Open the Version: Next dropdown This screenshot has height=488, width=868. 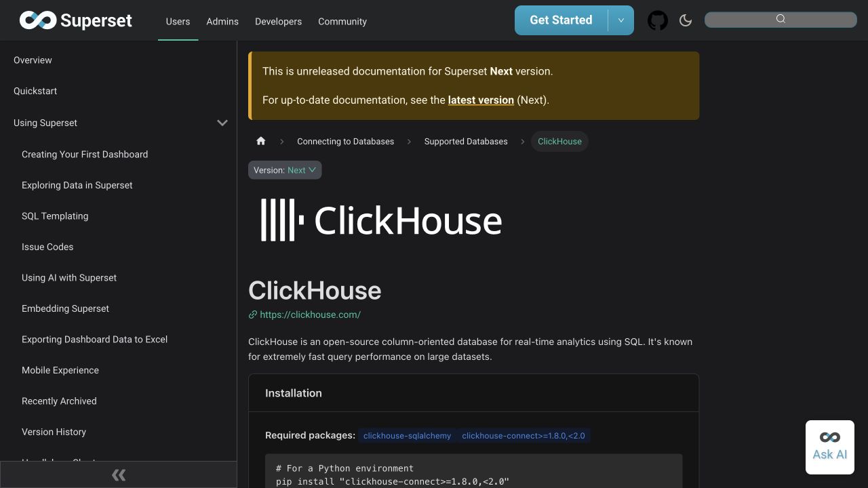tap(285, 170)
